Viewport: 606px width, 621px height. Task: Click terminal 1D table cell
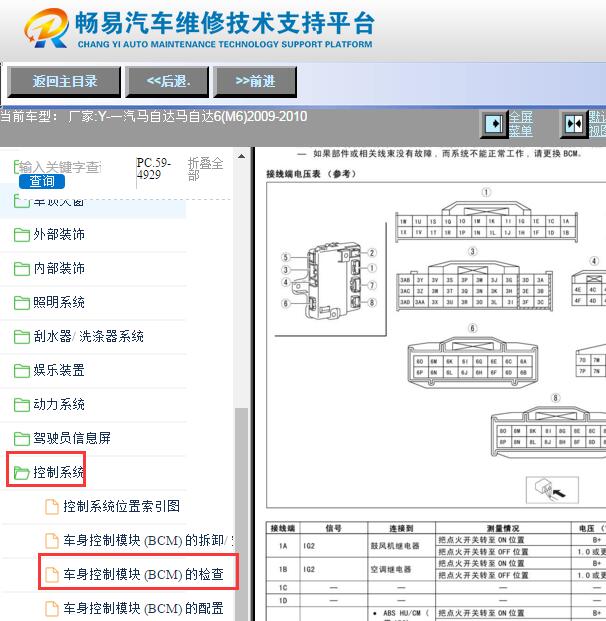pyautogui.click(x=283, y=600)
